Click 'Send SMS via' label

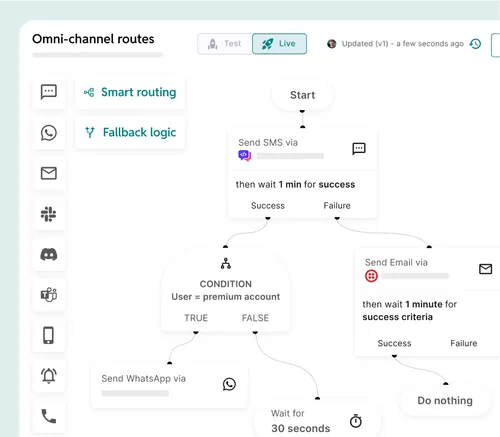[268, 143]
